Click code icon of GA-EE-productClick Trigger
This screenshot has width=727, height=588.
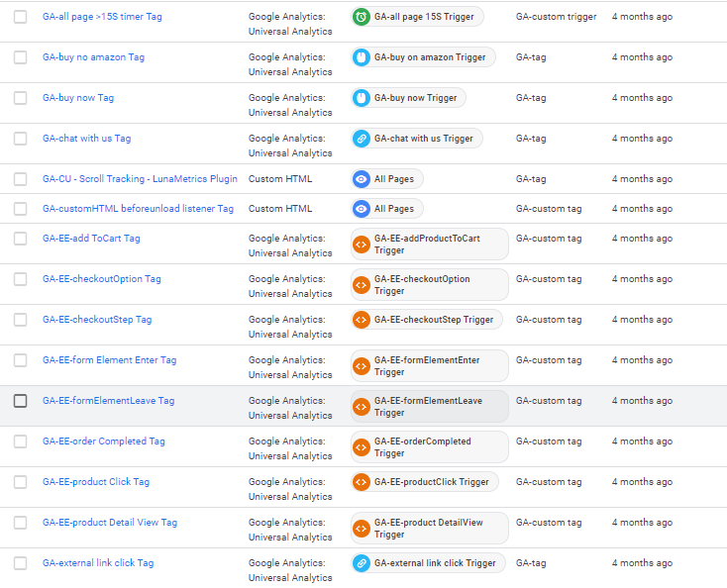pos(362,482)
